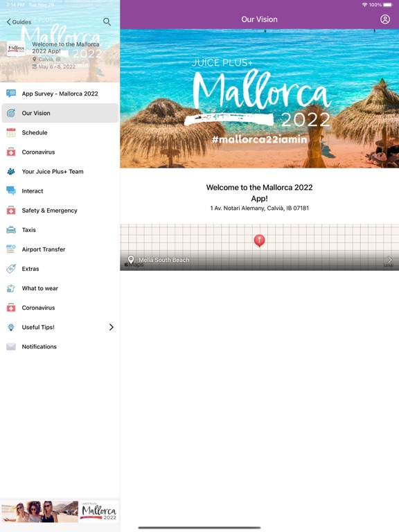Open the Taxis menu item
399x532 pixels.
(x=60, y=230)
